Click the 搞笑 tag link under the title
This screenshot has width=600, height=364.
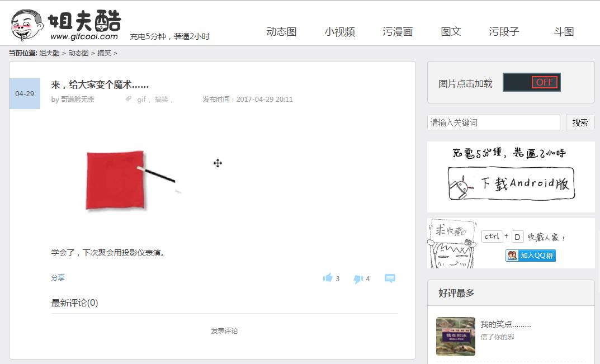click(x=160, y=99)
